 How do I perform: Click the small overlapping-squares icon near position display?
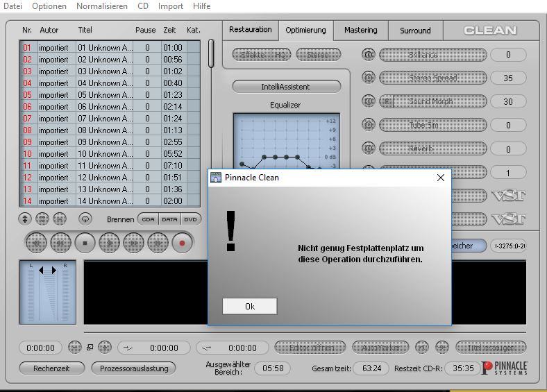[x=90, y=348]
